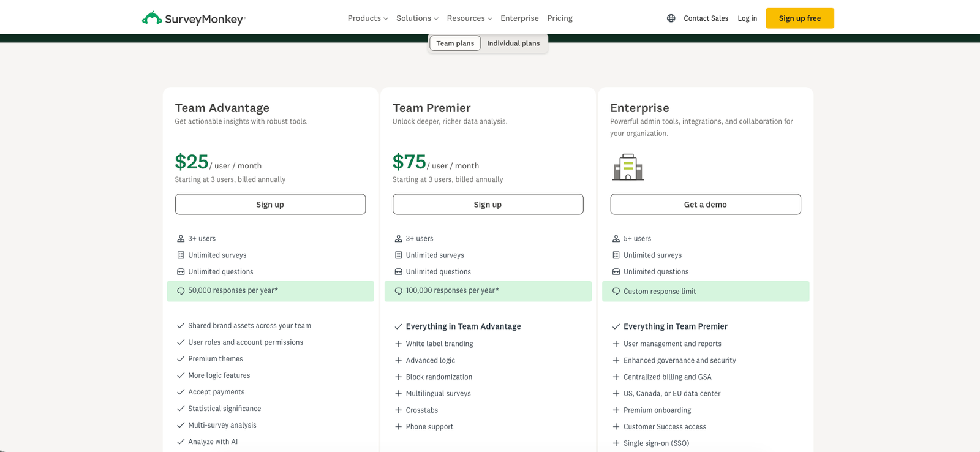Click surveys icon under Team Premier
This screenshot has height=452, width=980.
[x=398, y=255]
